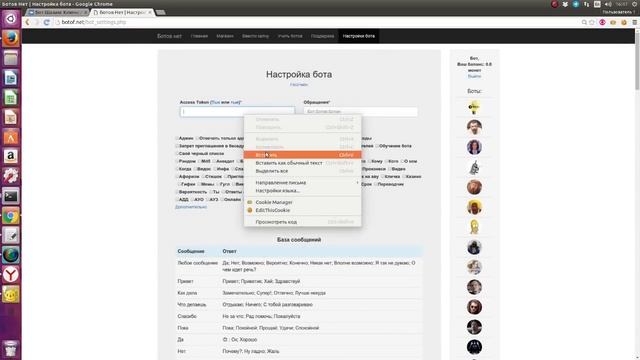Viewport: 640px width, 360px height.
Task: Open LibreOffice Impress from the dock
Action: click(x=11, y=117)
